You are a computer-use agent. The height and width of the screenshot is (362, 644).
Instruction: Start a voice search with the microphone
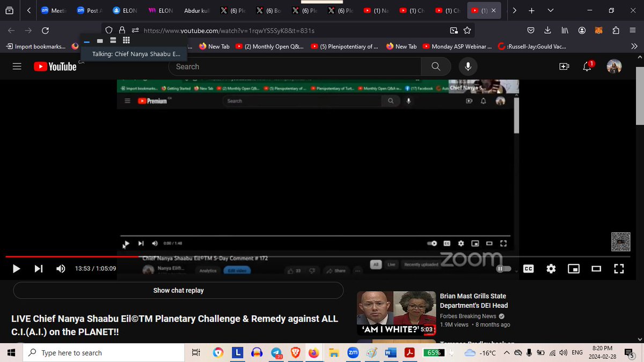[468, 67]
